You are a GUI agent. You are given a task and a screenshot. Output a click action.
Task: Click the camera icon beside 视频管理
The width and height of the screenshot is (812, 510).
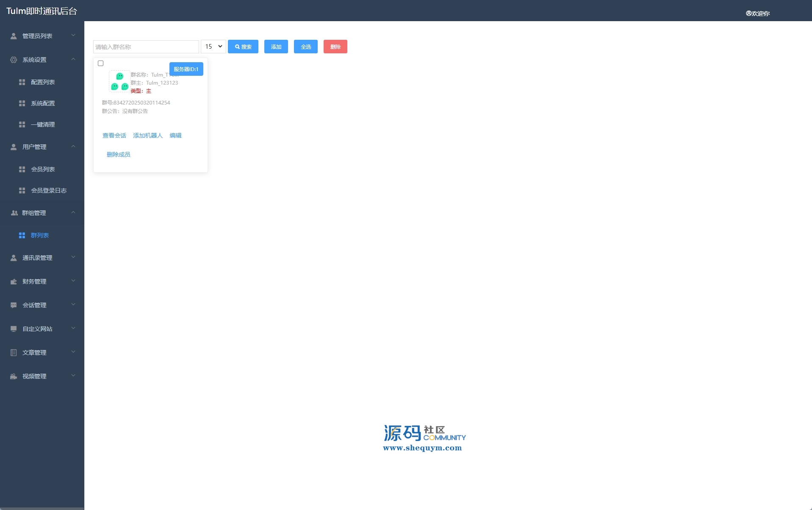pos(14,376)
